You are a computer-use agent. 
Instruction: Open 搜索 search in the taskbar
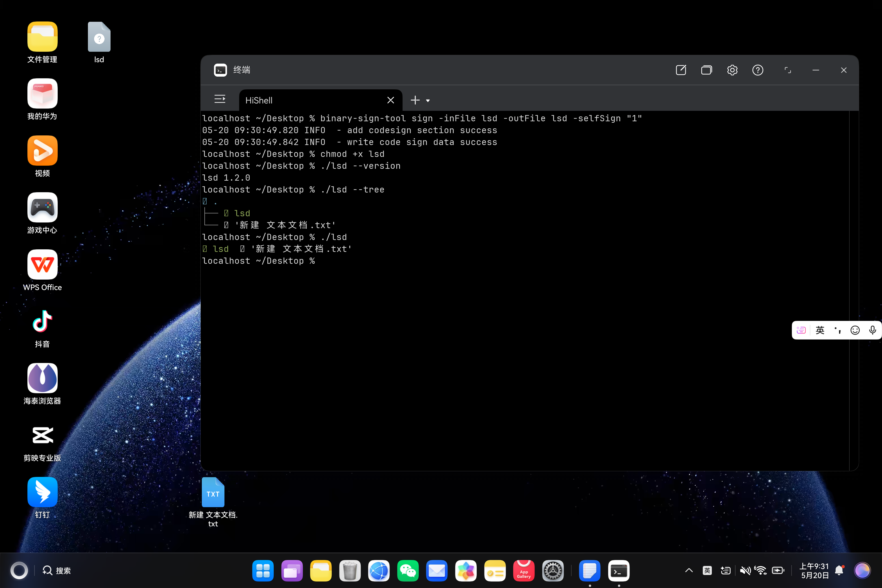[57, 571]
